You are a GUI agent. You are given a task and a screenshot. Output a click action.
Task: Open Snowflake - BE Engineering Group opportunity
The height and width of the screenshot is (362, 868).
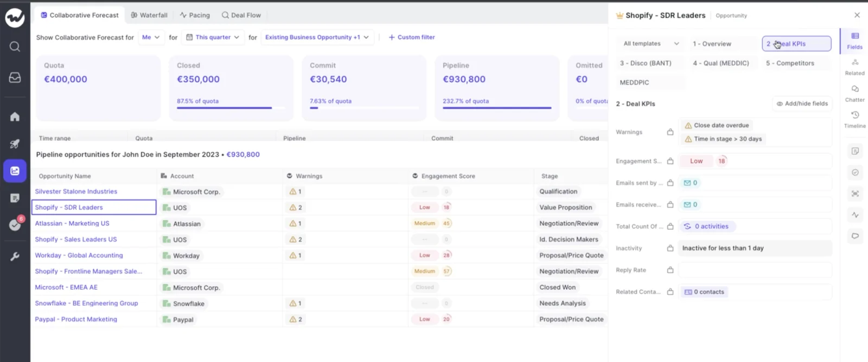click(x=86, y=303)
